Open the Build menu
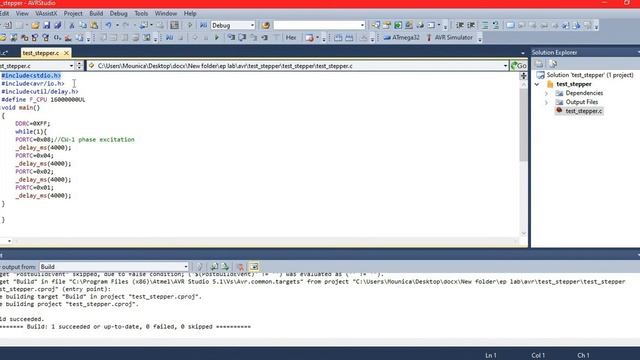Viewport: 640px width, 360px height. click(96, 13)
